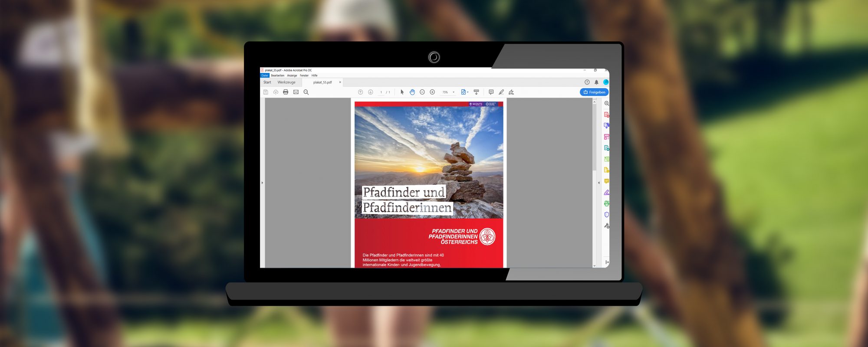Click the scrollbar down arrow
The width and height of the screenshot is (868, 347).
[594, 265]
